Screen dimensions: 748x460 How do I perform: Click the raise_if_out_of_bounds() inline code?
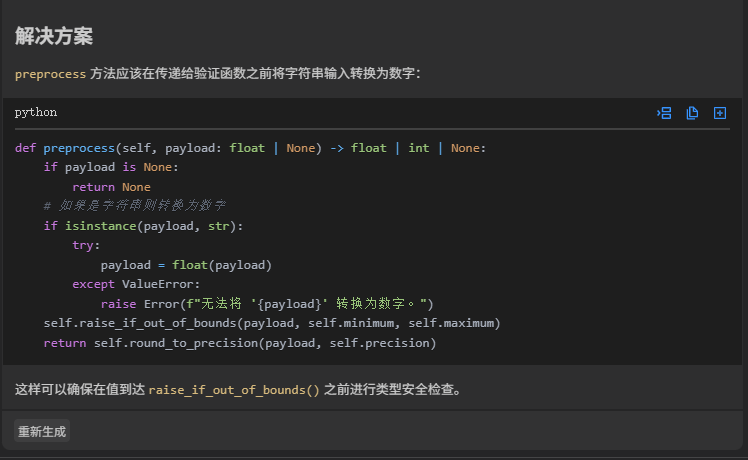coord(234,390)
